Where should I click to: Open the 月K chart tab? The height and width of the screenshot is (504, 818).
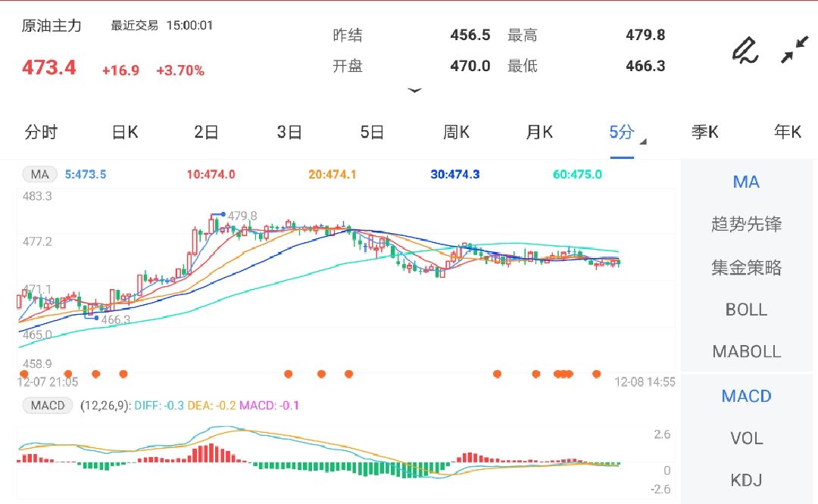coord(539,132)
